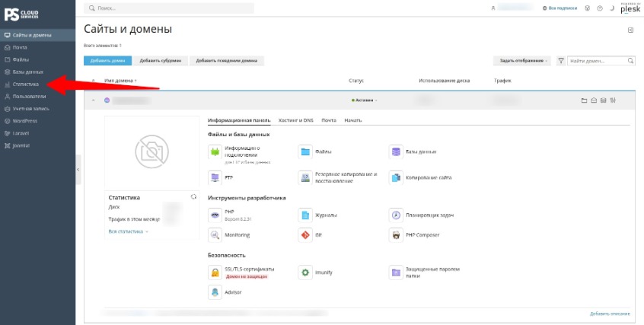Collapse the left sidebar handle
This screenshot has width=644, height=325.
(x=78, y=170)
